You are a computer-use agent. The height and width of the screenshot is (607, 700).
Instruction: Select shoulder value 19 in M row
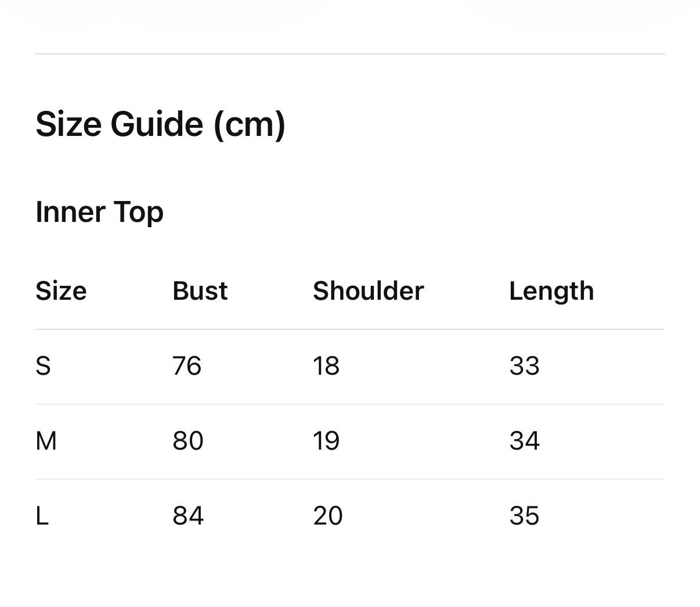coord(326,441)
